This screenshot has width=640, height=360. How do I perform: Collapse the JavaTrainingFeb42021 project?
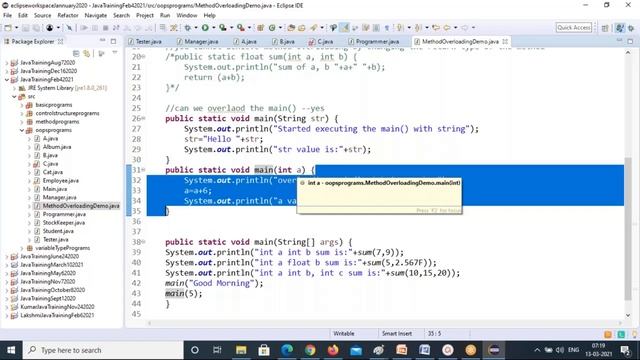(x=7, y=80)
